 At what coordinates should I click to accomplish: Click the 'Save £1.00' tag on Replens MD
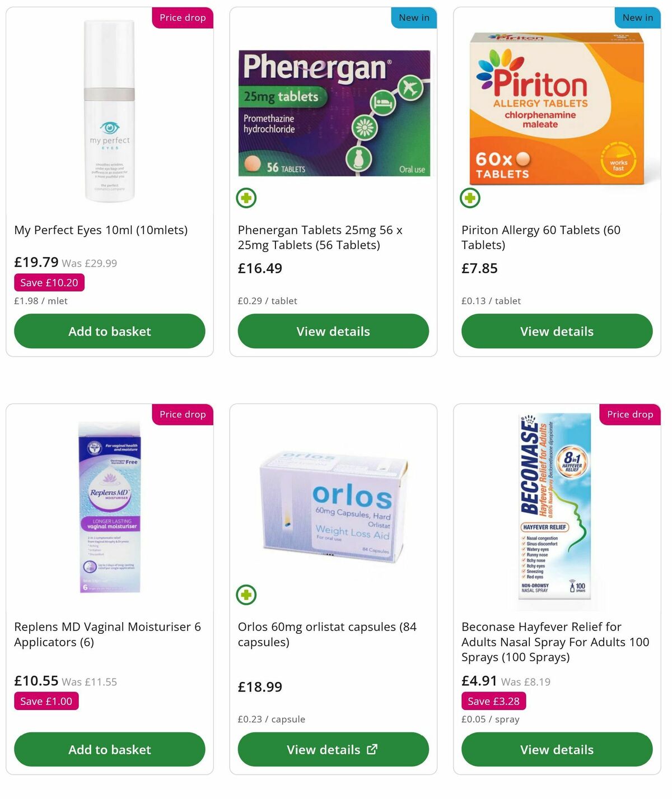click(46, 700)
